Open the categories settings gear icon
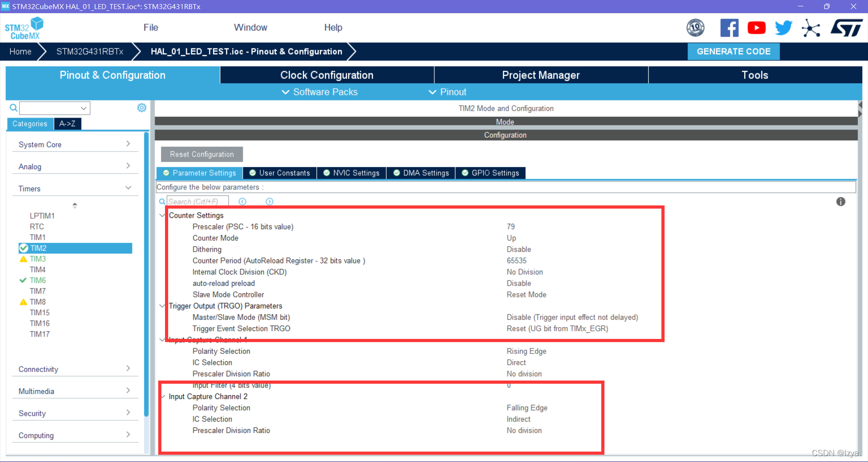Viewport: 868px width, 462px height. point(142,108)
